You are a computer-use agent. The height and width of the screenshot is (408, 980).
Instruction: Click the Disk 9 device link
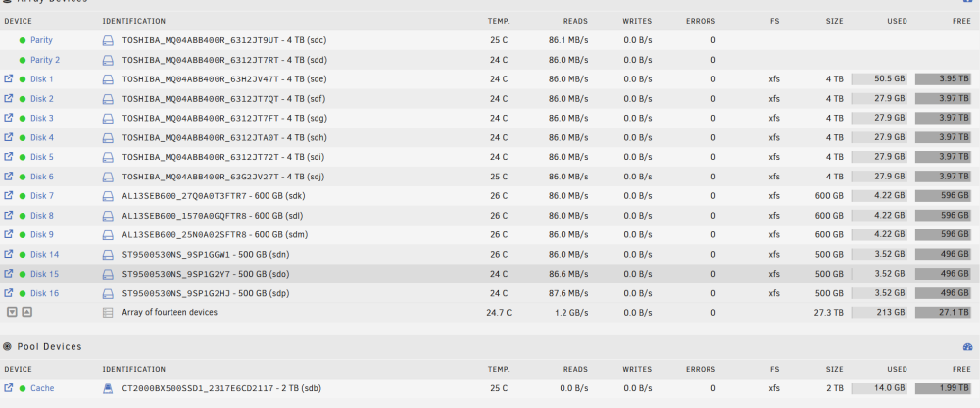pos(42,234)
